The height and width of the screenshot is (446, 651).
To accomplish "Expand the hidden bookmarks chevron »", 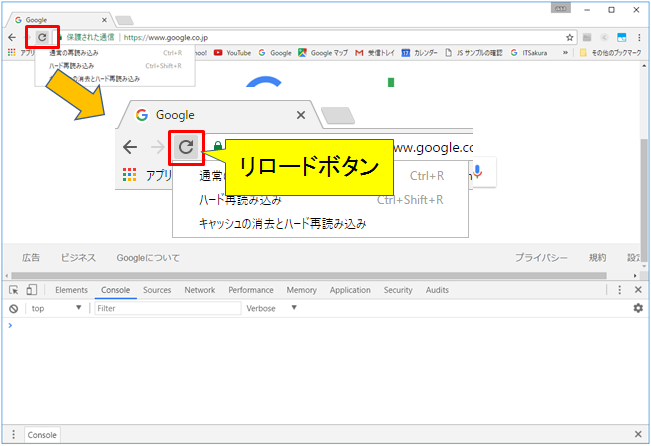I will click(565, 53).
